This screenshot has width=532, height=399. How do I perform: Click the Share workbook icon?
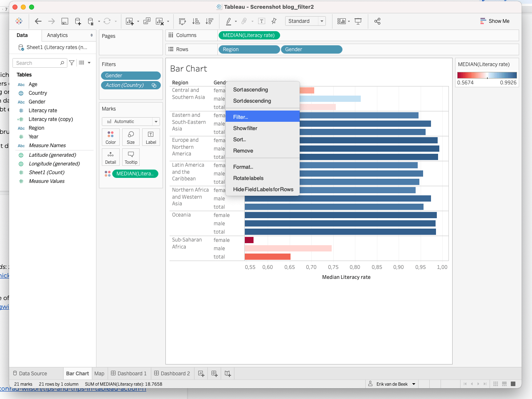pyautogui.click(x=377, y=21)
